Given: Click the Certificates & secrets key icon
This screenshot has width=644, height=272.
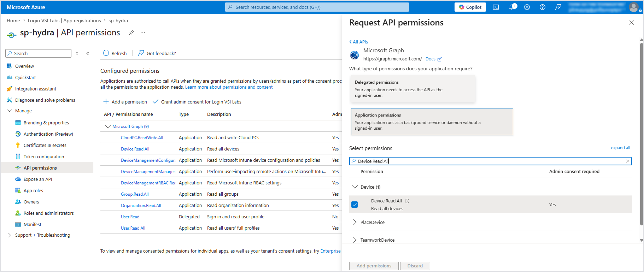Looking at the screenshot, I should coord(18,145).
